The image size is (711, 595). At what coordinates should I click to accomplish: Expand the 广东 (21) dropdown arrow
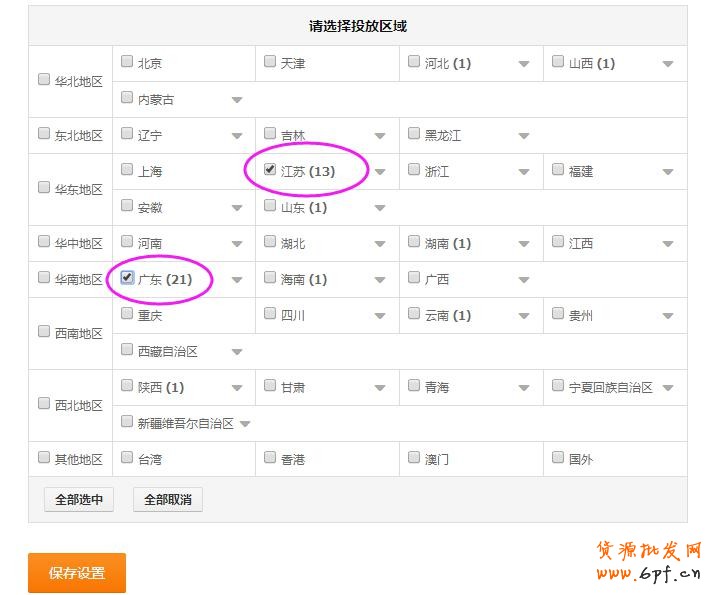237,280
